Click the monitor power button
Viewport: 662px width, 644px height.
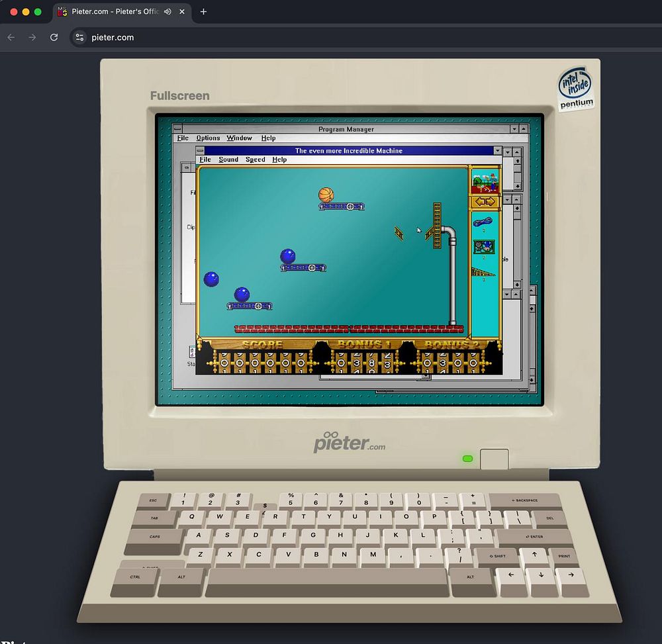click(x=494, y=459)
